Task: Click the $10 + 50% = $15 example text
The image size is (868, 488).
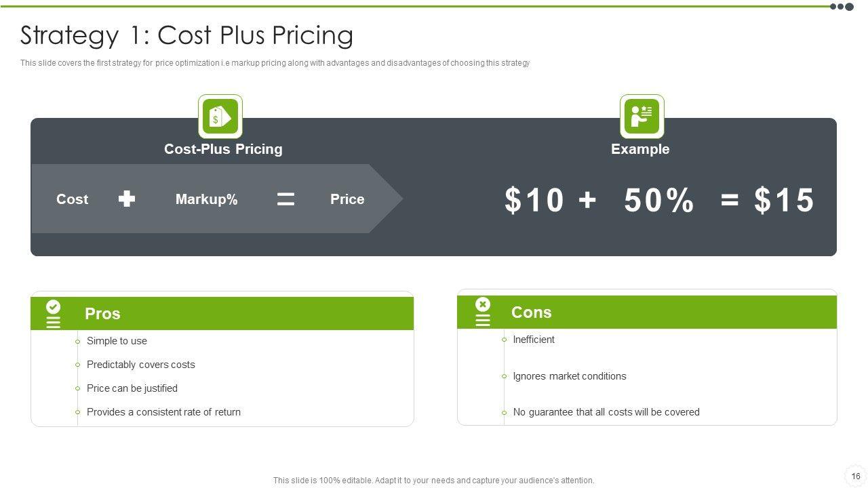Action: click(659, 201)
